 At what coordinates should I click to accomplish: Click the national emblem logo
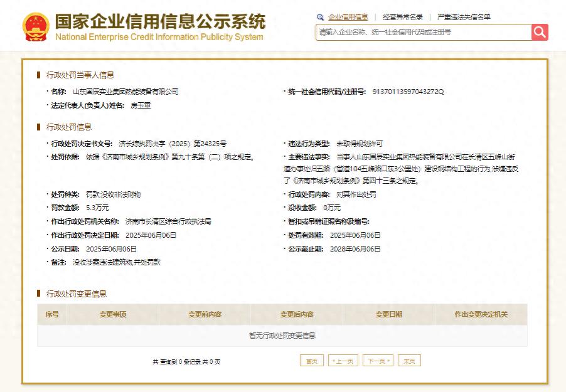pyautogui.click(x=36, y=27)
